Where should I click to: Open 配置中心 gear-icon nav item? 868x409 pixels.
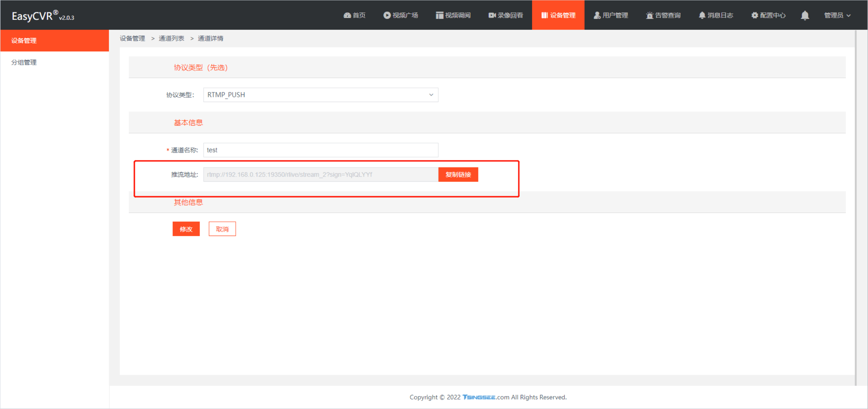point(768,15)
